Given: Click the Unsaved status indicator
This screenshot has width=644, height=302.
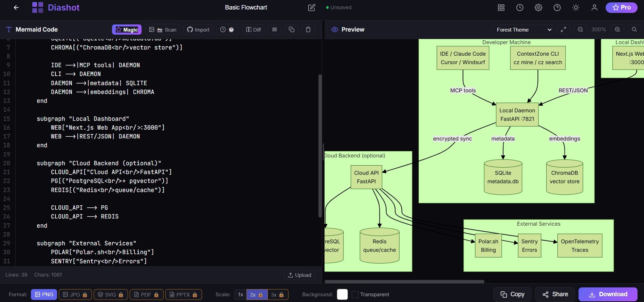Looking at the screenshot, I should point(339,7).
